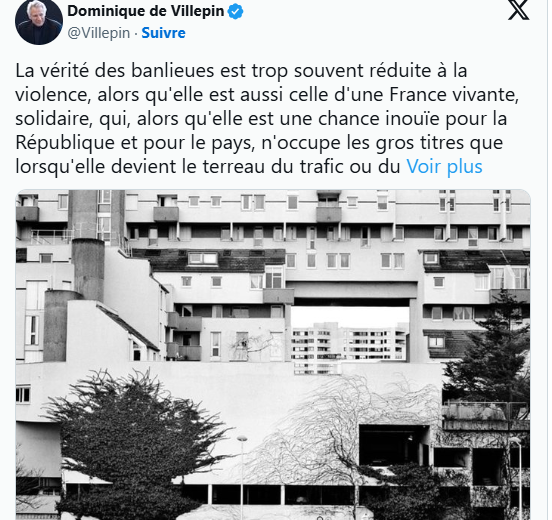This screenshot has height=520, width=552.
Task: Open the X logo link
Action: 519,10
